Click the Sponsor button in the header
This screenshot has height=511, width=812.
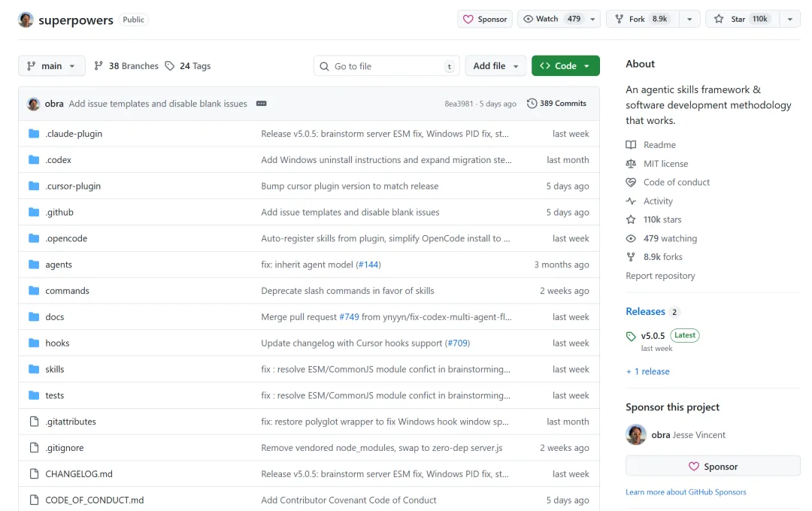485,19
